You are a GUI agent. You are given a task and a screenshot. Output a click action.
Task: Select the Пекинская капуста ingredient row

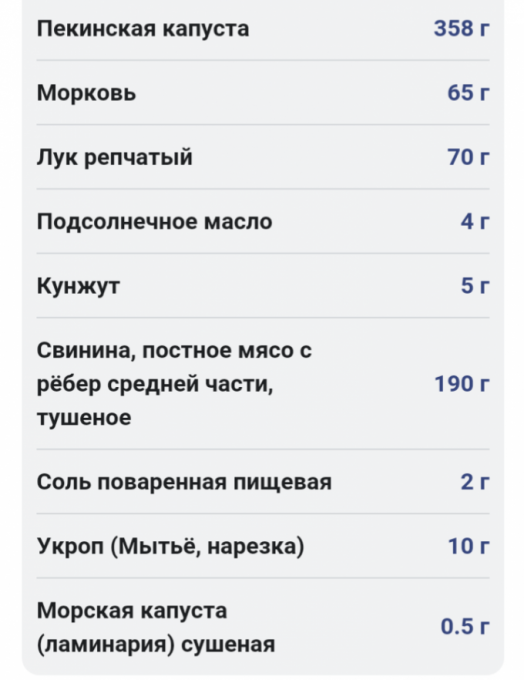(263, 29)
